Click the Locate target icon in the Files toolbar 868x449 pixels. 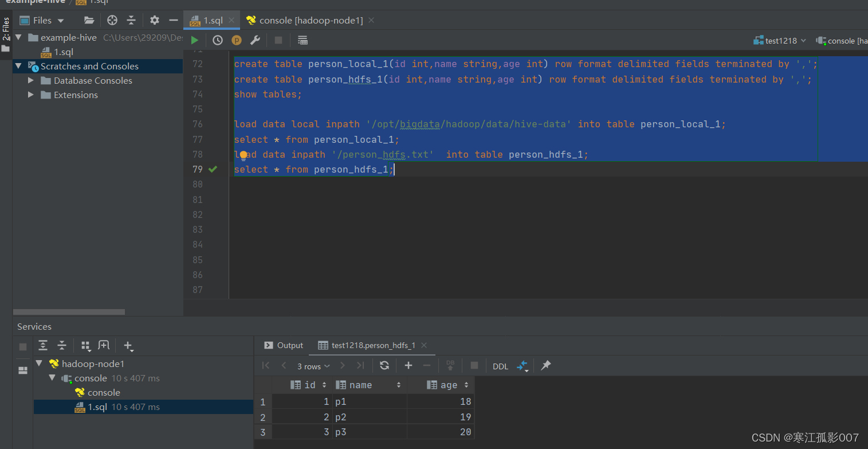click(x=112, y=20)
